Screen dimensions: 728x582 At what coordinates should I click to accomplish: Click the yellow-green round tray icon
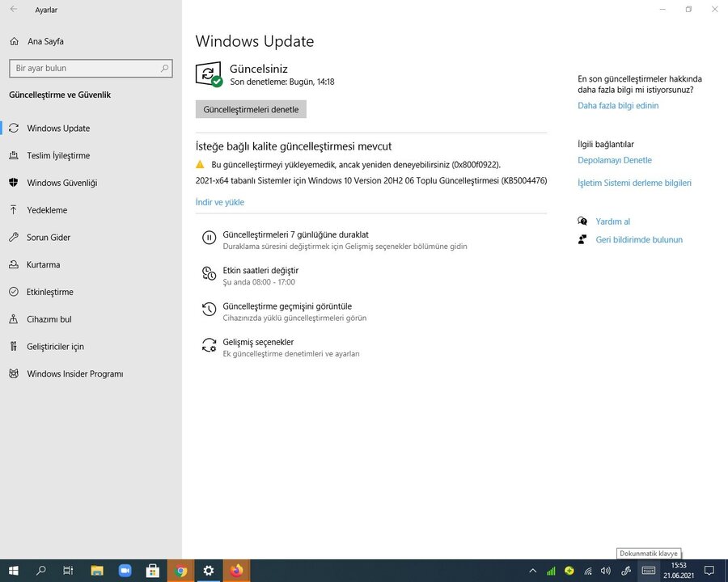[569, 571]
